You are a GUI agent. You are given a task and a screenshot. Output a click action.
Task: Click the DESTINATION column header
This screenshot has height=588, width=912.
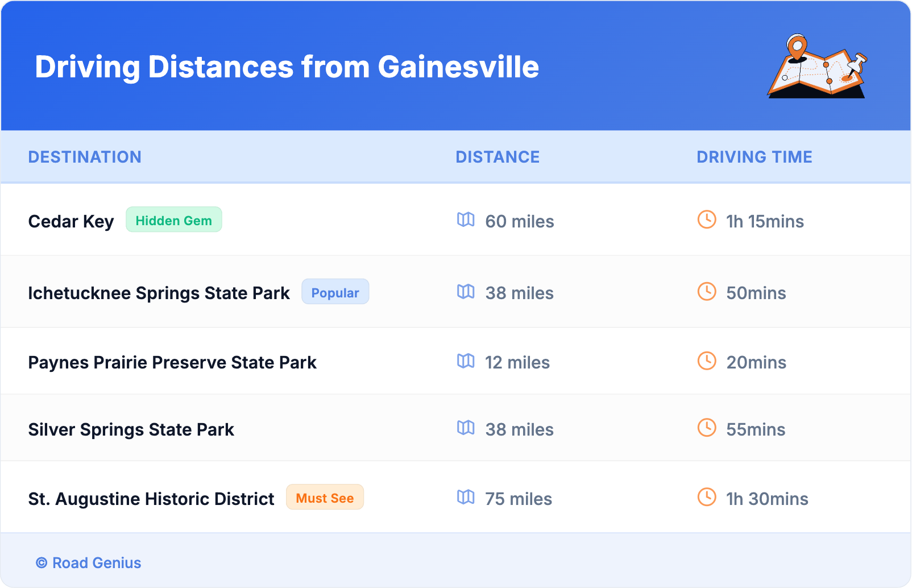pyautogui.click(x=85, y=157)
